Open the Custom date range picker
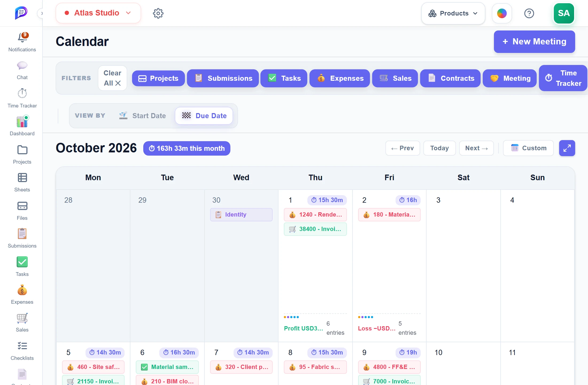The height and width of the screenshot is (385, 588). (528, 148)
